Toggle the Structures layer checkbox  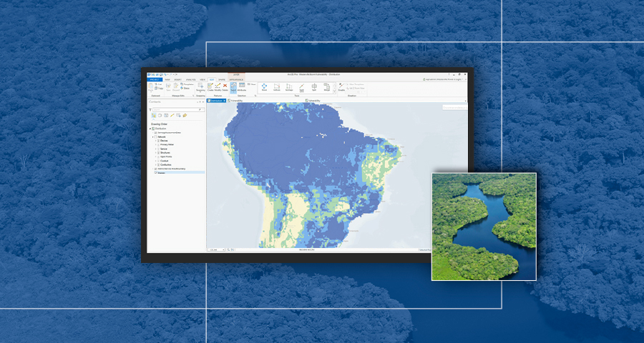point(158,152)
